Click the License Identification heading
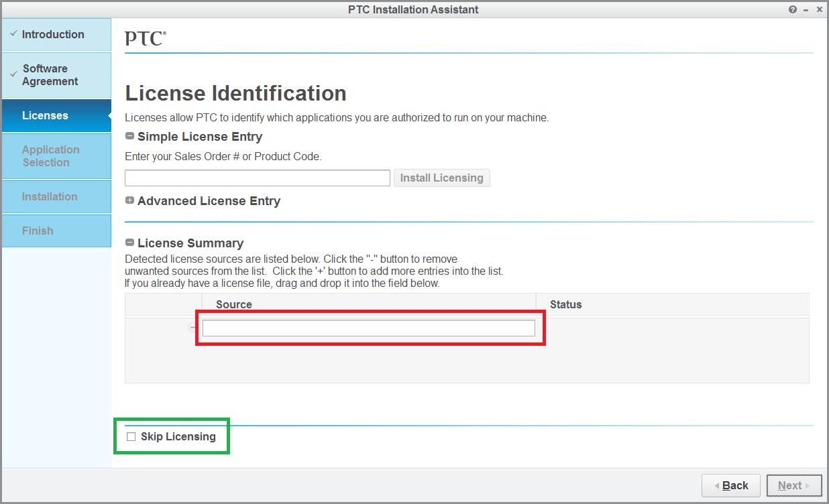829x504 pixels. [236, 93]
